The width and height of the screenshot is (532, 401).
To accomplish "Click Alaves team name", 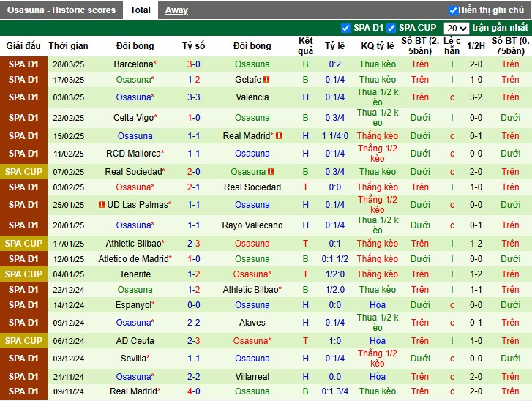I will pyautogui.click(x=252, y=323).
